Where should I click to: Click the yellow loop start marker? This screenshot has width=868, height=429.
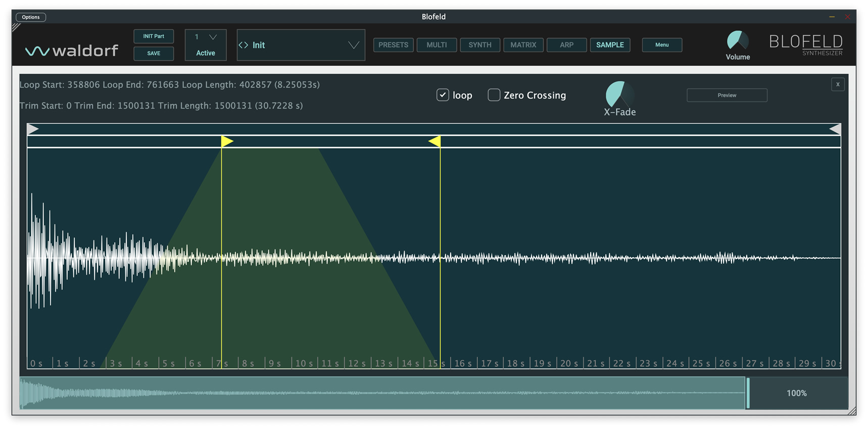pos(227,141)
